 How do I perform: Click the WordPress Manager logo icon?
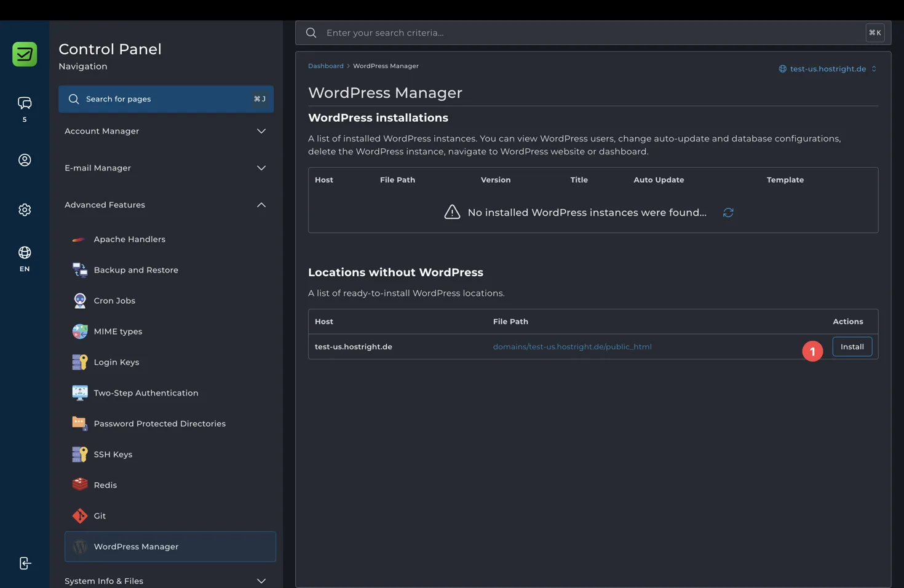pos(79,547)
